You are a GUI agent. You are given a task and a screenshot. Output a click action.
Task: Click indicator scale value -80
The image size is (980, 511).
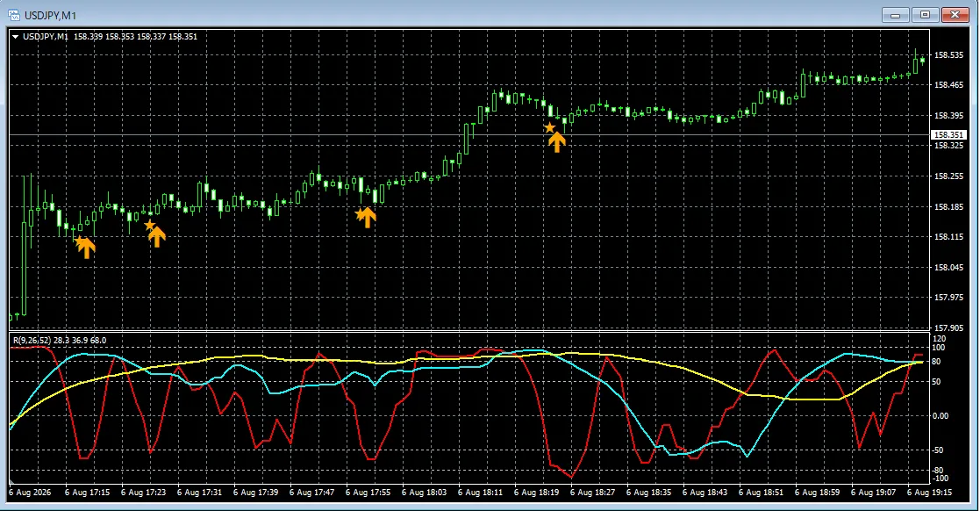(940, 471)
